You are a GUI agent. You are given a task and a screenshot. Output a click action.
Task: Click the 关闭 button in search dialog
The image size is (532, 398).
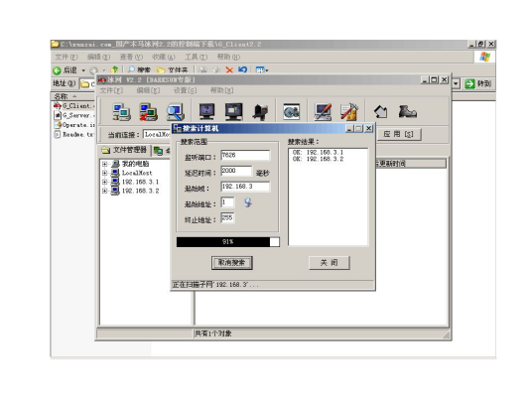[330, 263]
